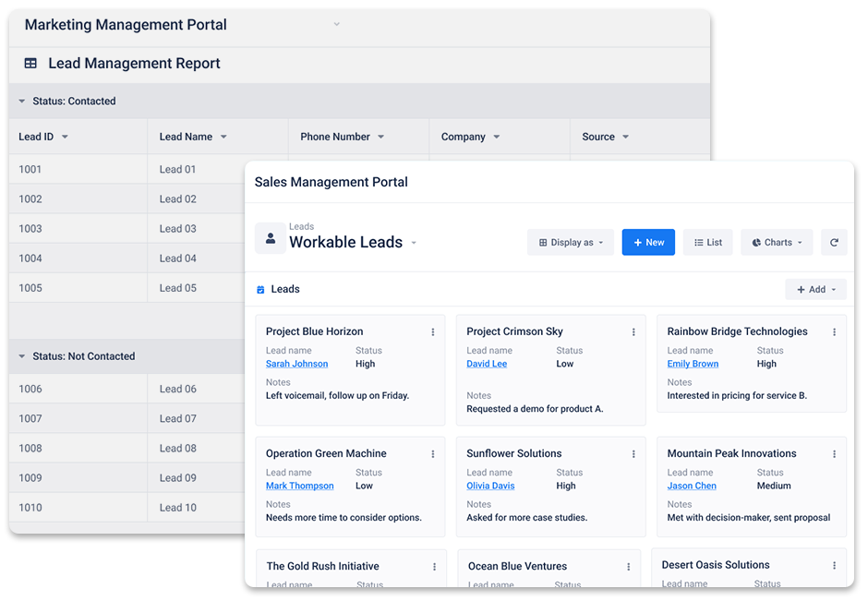The width and height of the screenshot is (868, 601).
Task: Click Lead ID cell 1002 in report
Action: pyautogui.click(x=78, y=199)
